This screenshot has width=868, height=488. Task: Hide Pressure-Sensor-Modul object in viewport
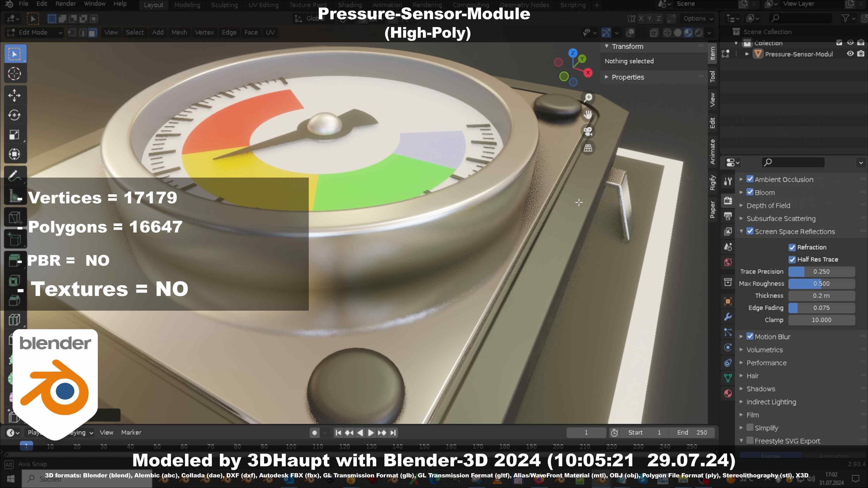[850, 54]
